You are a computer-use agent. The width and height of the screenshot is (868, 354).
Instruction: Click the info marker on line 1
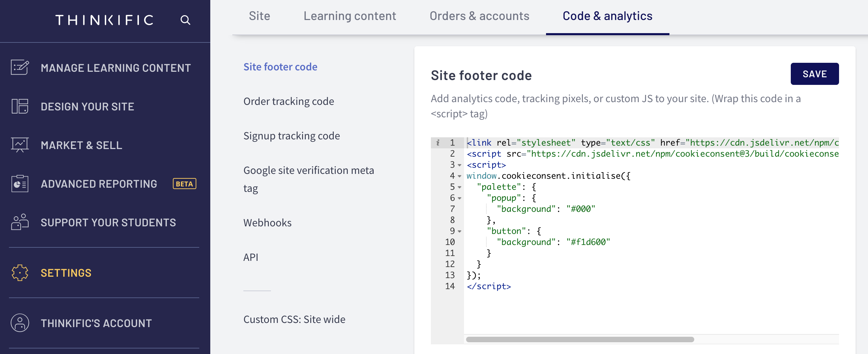coord(438,142)
